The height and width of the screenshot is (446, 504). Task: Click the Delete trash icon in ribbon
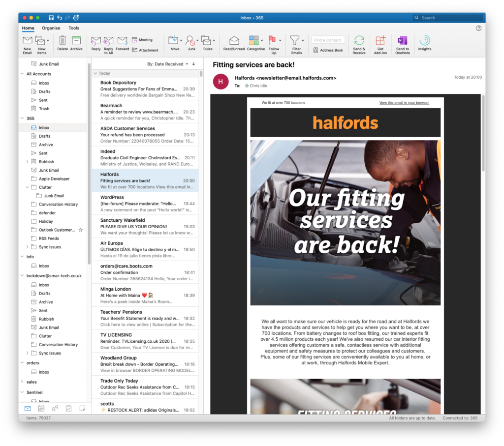click(63, 40)
